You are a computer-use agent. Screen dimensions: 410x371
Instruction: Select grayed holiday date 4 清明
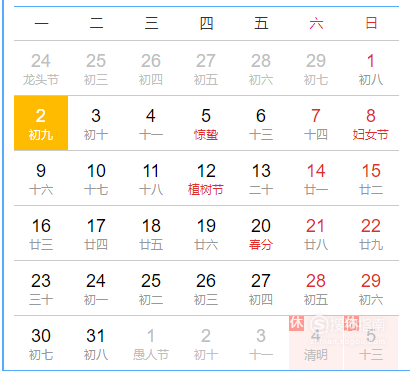tap(316, 343)
